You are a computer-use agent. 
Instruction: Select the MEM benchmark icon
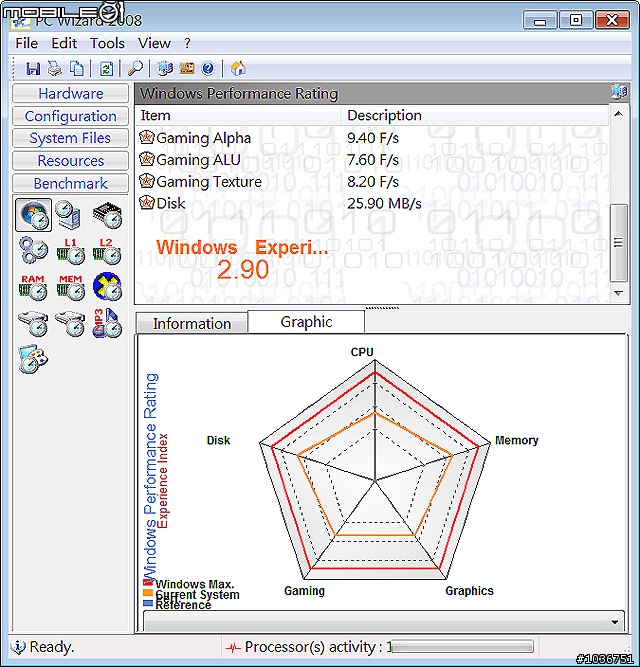(x=70, y=287)
